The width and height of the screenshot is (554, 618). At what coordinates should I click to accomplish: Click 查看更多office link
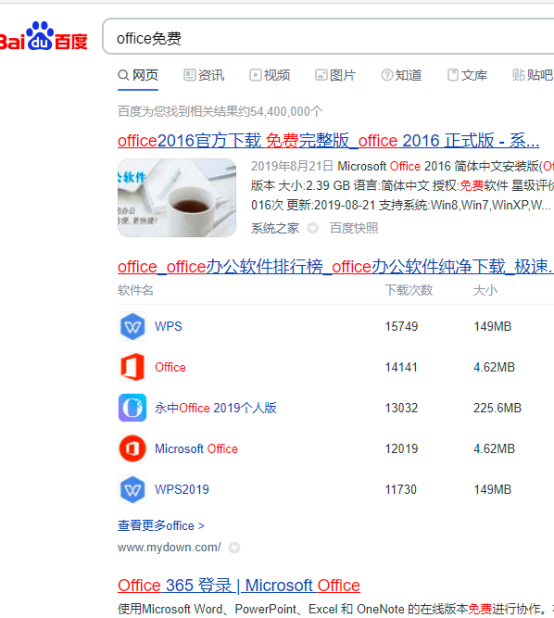pos(161,526)
